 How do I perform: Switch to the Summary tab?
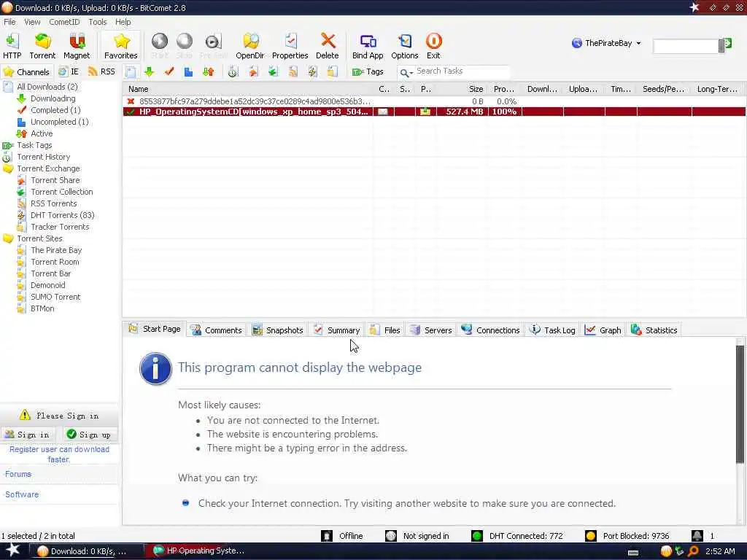coord(337,330)
